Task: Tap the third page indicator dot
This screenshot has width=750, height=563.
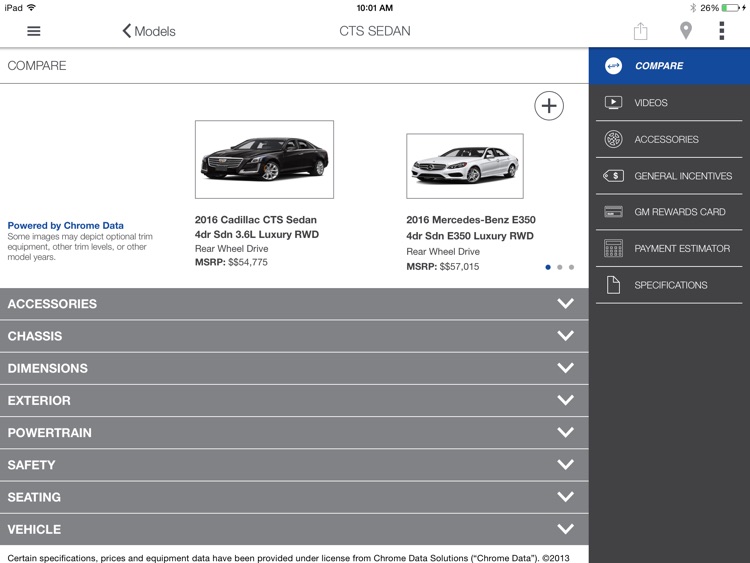Action: (571, 267)
